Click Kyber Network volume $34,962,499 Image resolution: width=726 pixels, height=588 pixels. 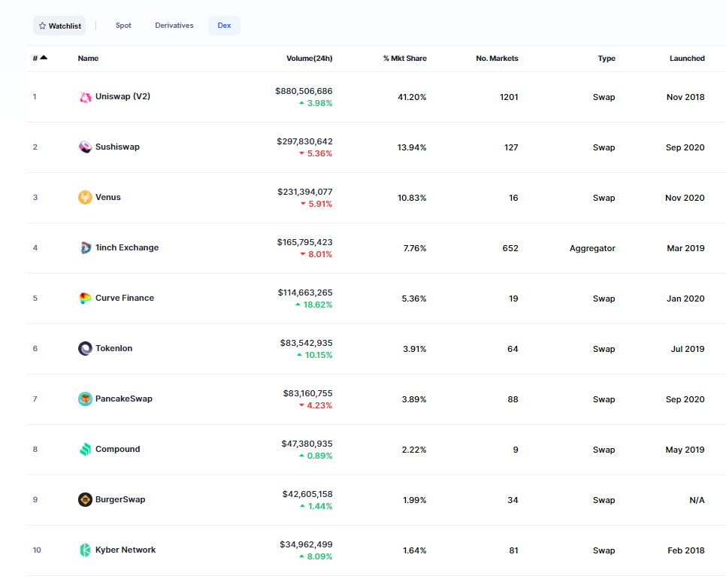point(306,544)
